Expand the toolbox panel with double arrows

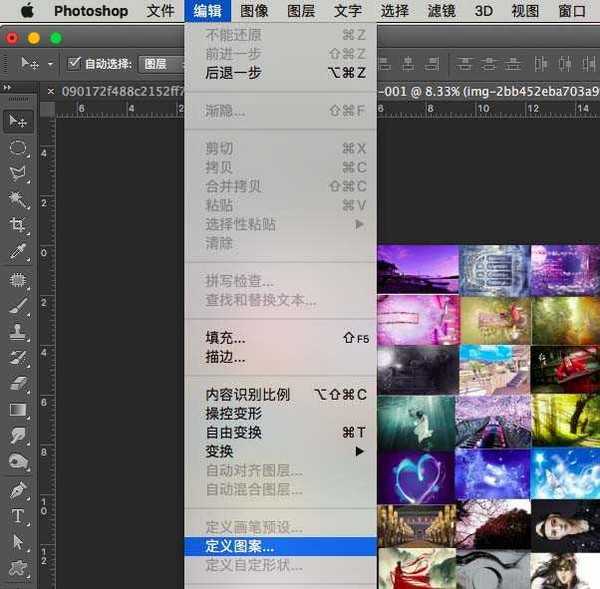pos(7,88)
